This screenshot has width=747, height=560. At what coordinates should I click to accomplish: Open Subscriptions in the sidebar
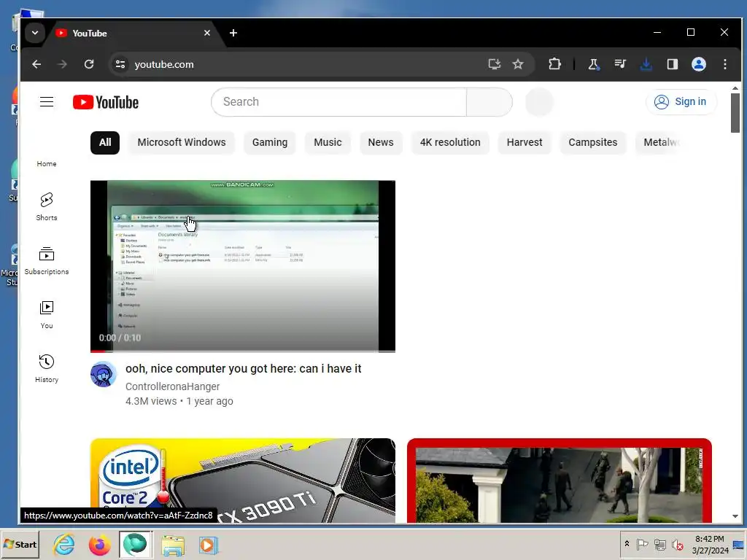click(x=47, y=260)
